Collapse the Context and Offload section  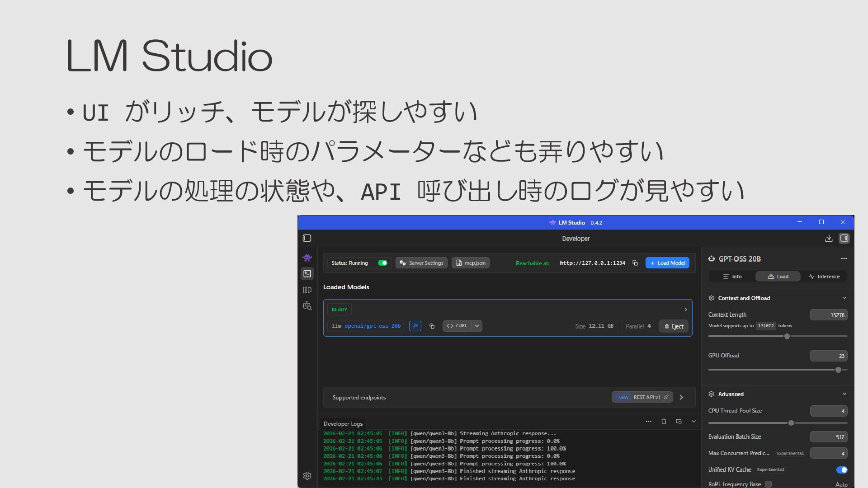(844, 298)
